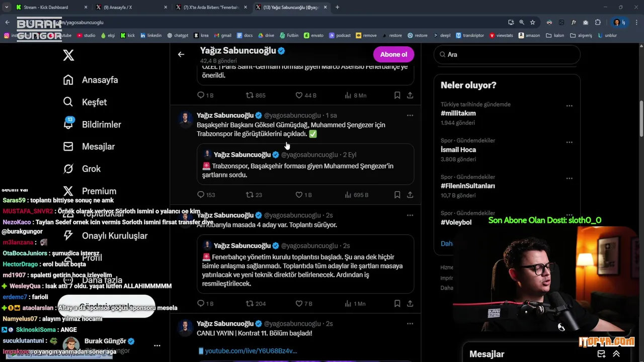Open more options on Başakşehir tweet

click(410, 115)
